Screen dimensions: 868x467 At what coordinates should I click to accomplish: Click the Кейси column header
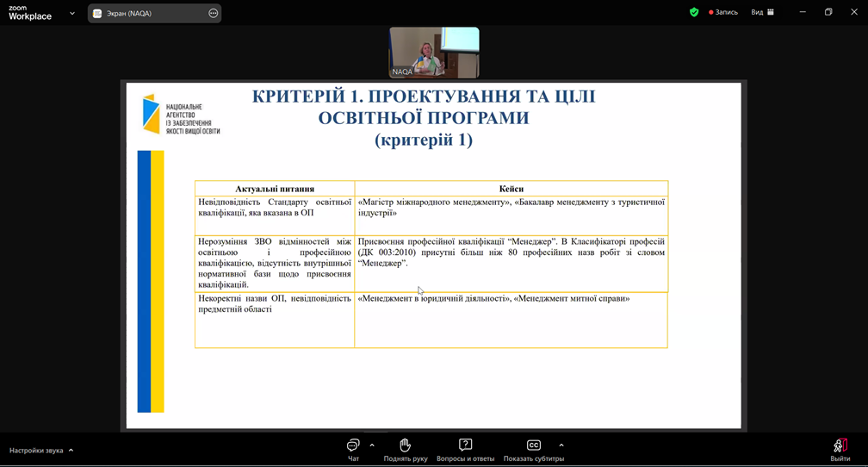pyautogui.click(x=511, y=189)
